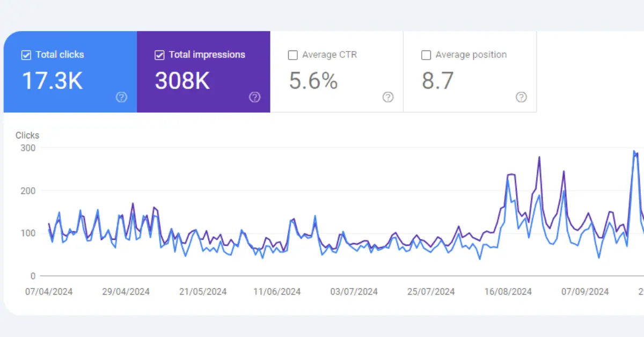Enable the Average CTR checkbox

point(292,55)
